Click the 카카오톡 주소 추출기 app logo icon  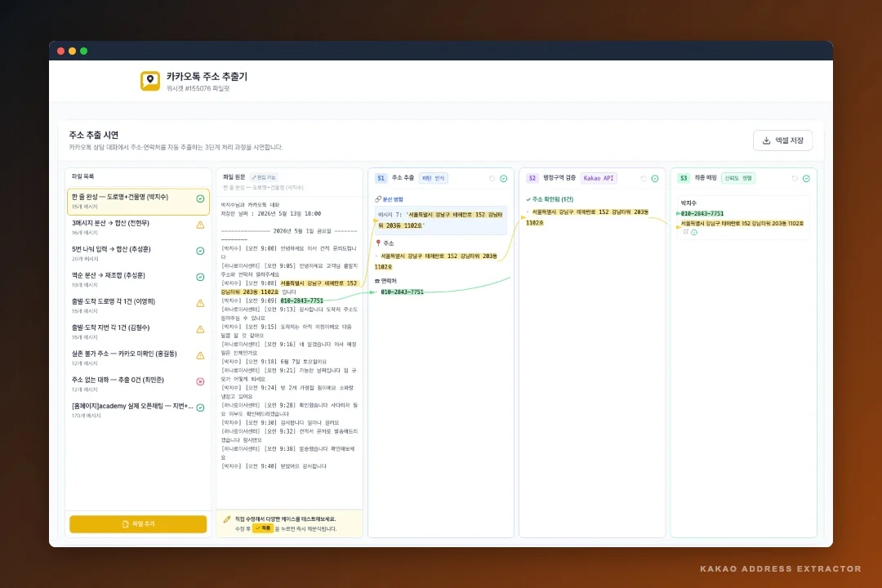[x=150, y=81]
